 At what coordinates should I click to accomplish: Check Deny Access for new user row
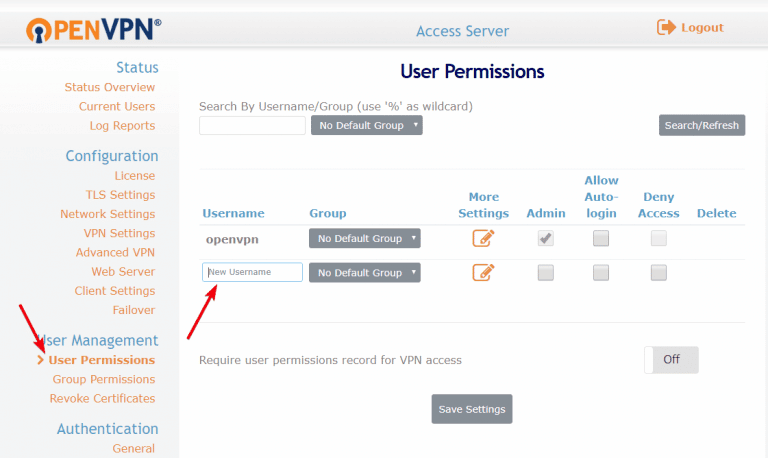click(659, 272)
